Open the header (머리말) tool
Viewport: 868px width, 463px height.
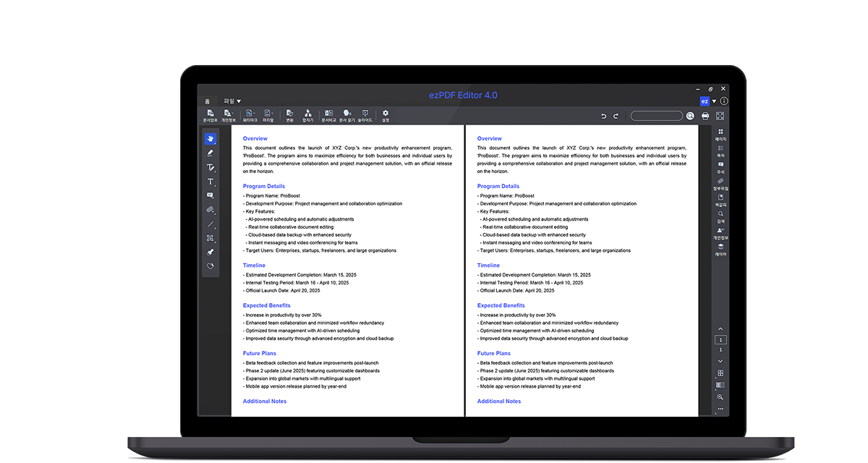268,115
